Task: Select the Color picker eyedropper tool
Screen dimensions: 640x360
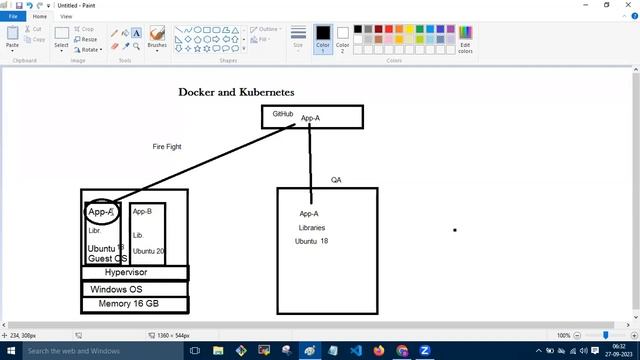Action: 125,47
